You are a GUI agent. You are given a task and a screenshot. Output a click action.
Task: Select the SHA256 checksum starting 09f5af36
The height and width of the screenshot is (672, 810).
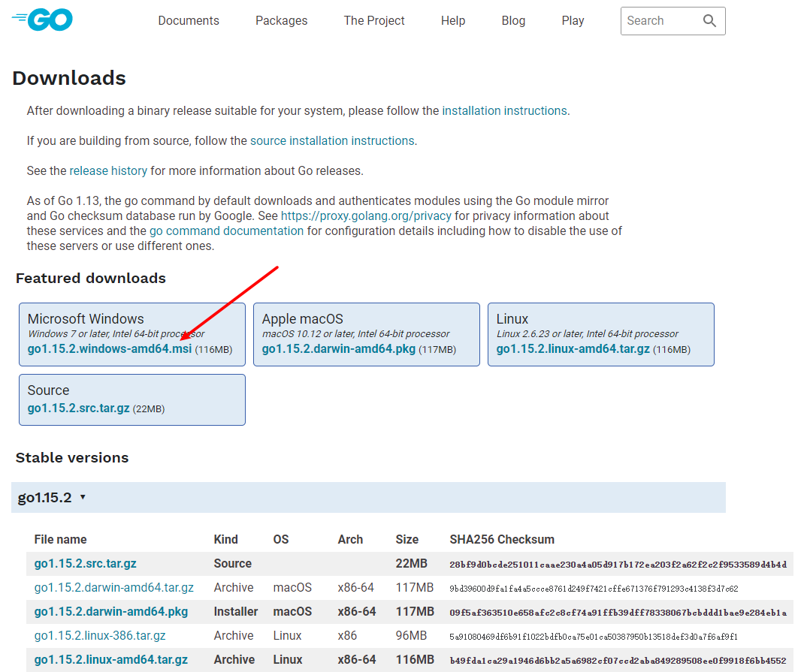[x=618, y=612]
